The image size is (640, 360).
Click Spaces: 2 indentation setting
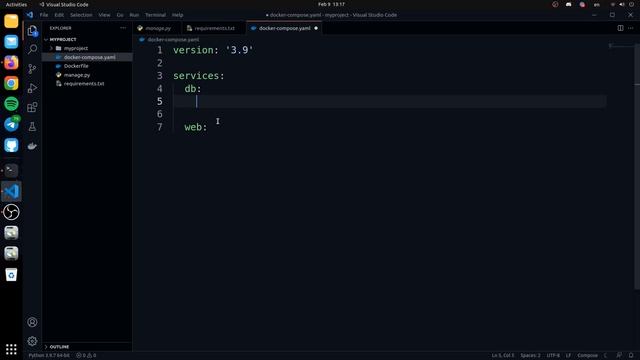point(530,356)
